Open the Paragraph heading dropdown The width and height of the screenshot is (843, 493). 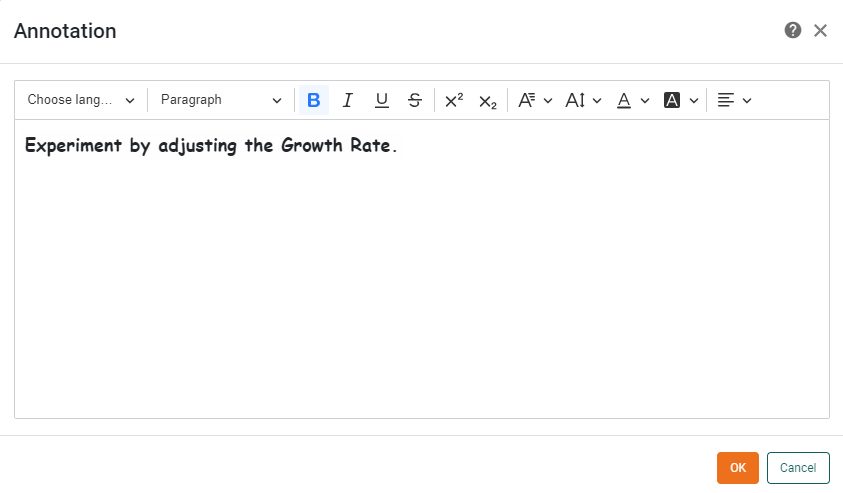(221, 100)
